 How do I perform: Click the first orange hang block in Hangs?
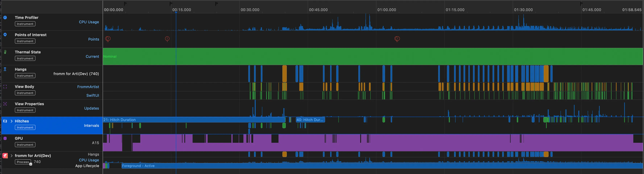pos(284,74)
